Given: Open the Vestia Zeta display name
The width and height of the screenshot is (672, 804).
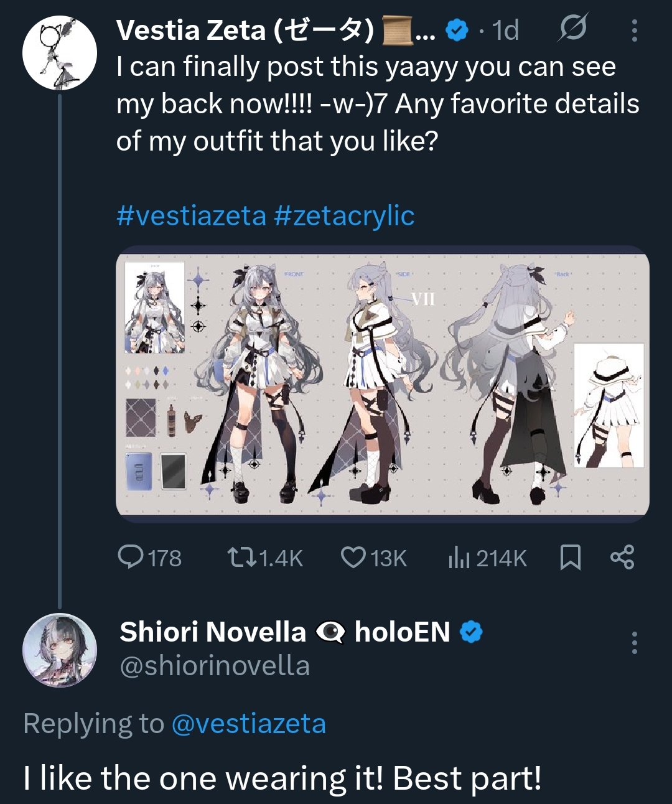Looking at the screenshot, I should tap(245, 30).
